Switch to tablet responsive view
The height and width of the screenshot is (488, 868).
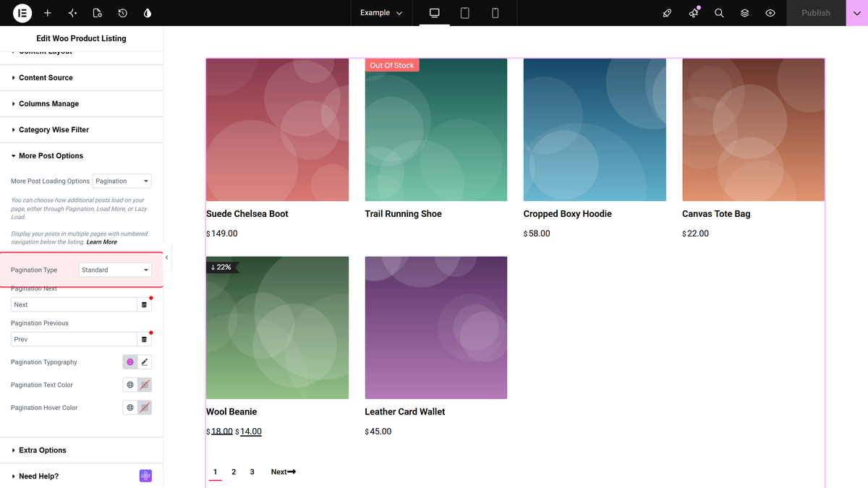click(x=465, y=13)
